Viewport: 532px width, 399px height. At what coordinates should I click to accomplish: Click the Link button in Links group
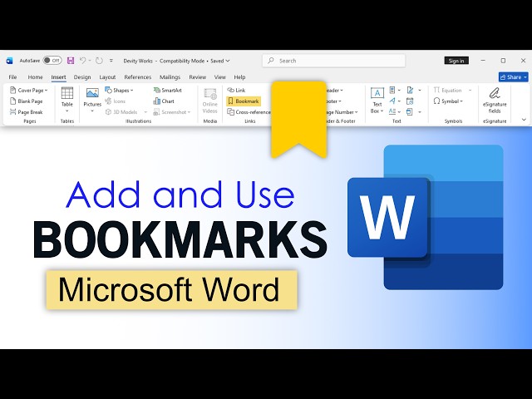point(236,91)
